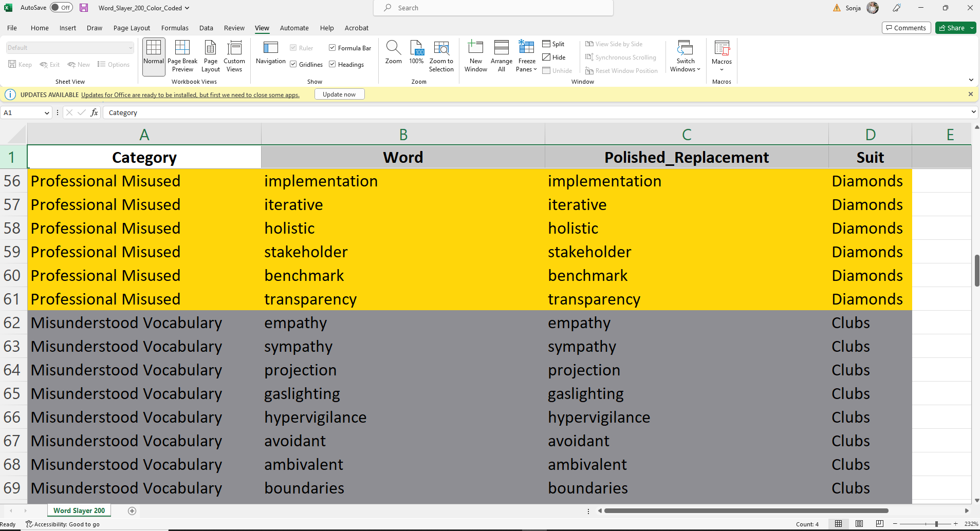
Task: Click the zoom slider in status bar
Action: pyautogui.click(x=936, y=524)
